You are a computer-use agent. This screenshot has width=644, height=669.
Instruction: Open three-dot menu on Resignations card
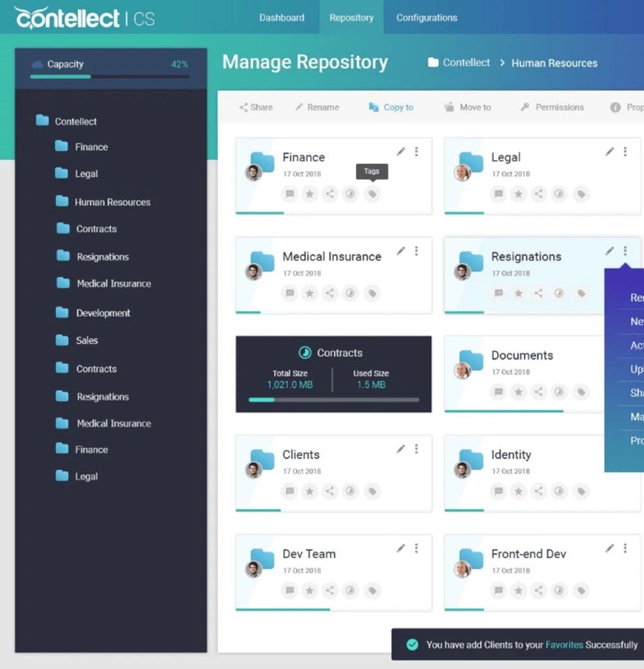point(625,251)
